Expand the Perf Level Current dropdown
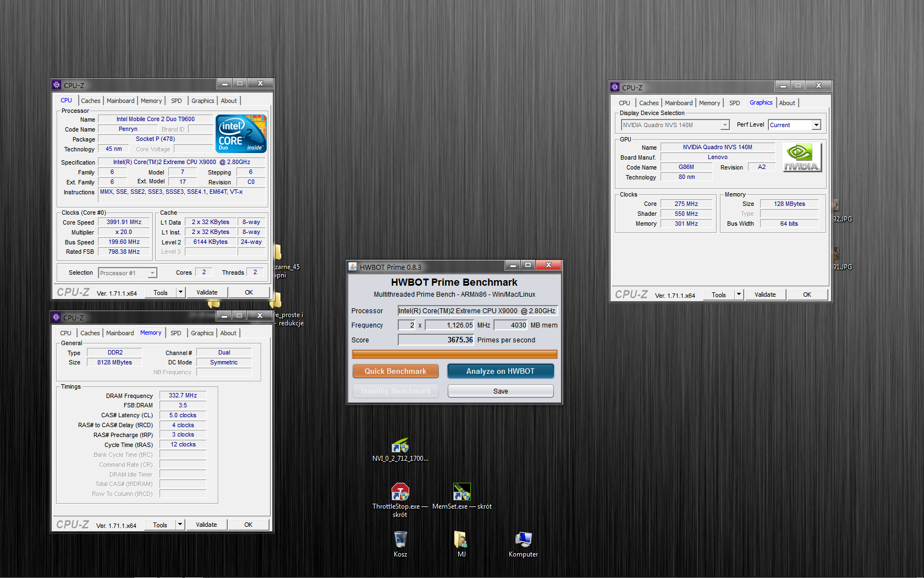The width and height of the screenshot is (924, 578). pos(794,125)
